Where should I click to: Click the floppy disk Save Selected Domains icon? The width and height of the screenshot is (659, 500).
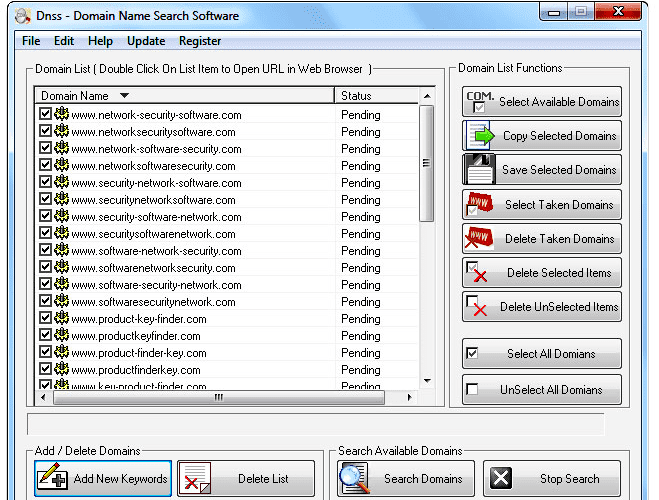pyautogui.click(x=479, y=169)
